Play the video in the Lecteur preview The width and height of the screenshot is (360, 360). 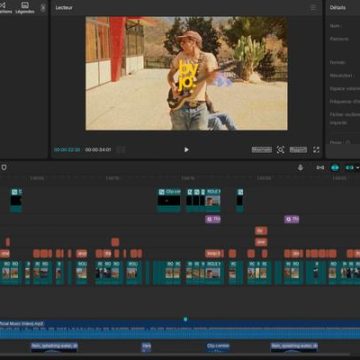coord(186,150)
